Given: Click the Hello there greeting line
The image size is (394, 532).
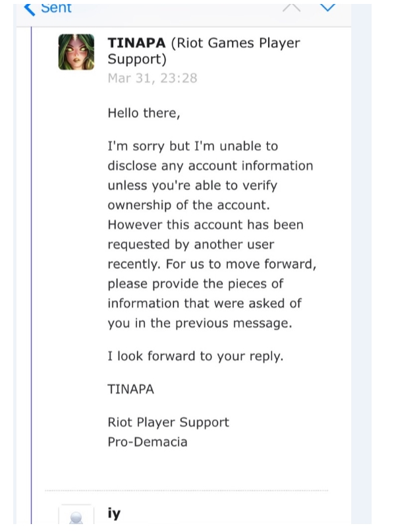Looking at the screenshot, I should [144, 113].
